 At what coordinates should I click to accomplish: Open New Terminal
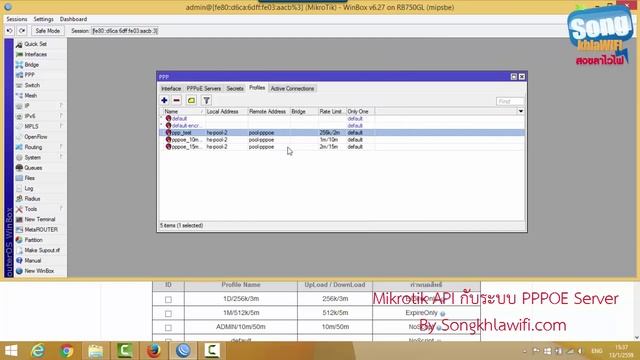pos(40,219)
